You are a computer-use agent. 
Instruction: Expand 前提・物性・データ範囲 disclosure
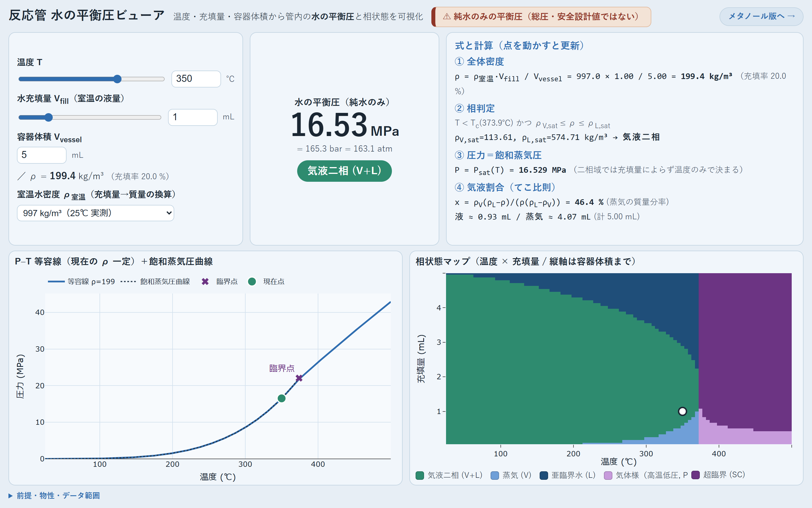pos(54,496)
